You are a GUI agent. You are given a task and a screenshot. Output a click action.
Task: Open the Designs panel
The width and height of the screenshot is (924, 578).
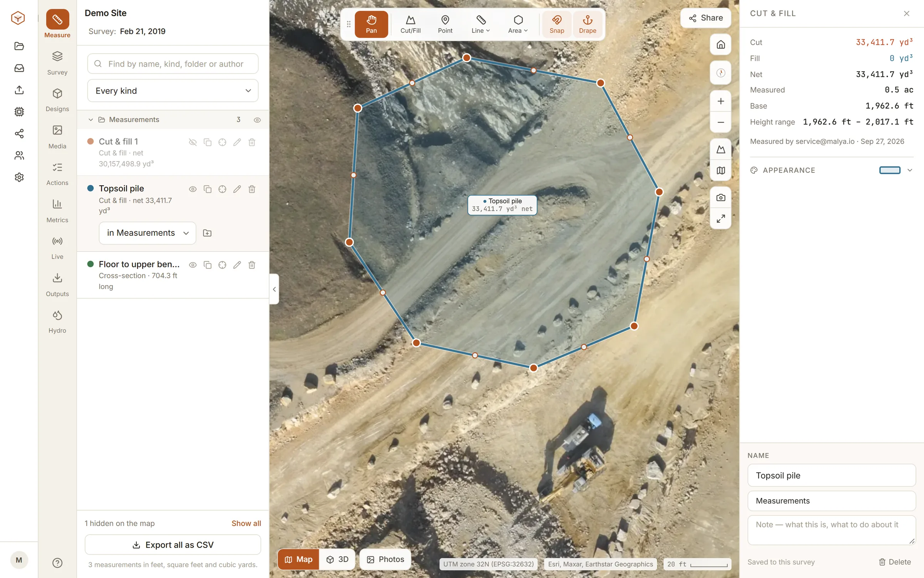pos(57,100)
